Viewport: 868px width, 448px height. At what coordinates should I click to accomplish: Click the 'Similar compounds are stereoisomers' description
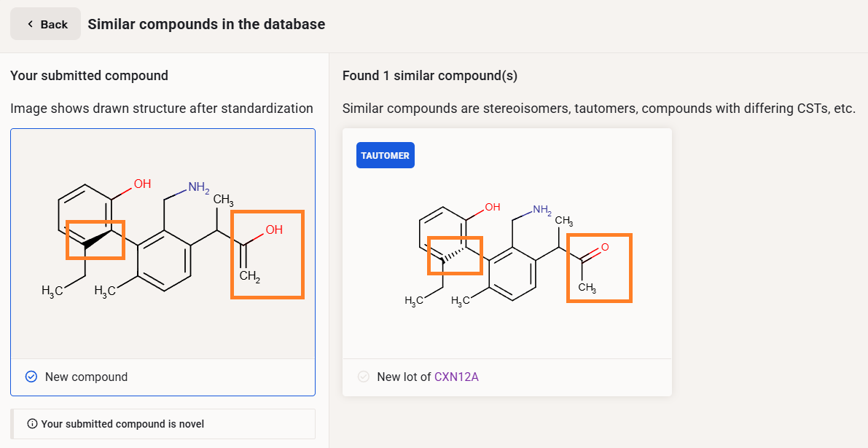point(598,109)
